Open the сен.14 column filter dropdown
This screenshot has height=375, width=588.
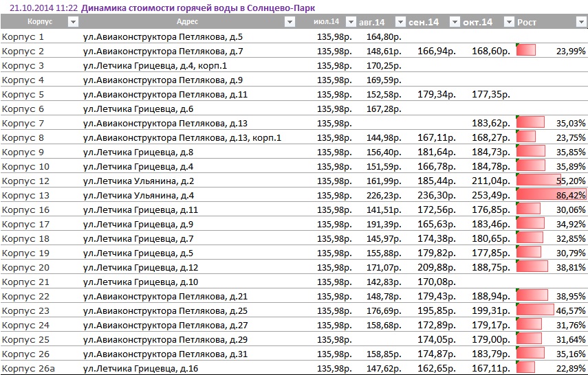455,22
